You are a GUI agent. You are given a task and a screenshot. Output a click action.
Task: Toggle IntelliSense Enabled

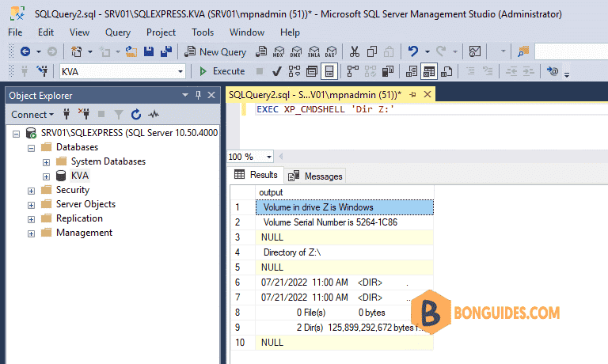pos(329,71)
